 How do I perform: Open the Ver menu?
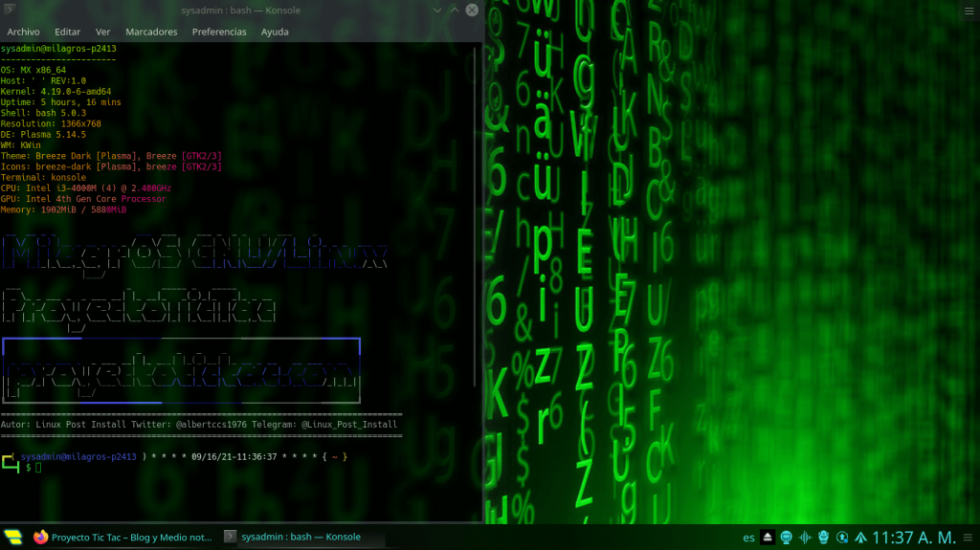[103, 32]
